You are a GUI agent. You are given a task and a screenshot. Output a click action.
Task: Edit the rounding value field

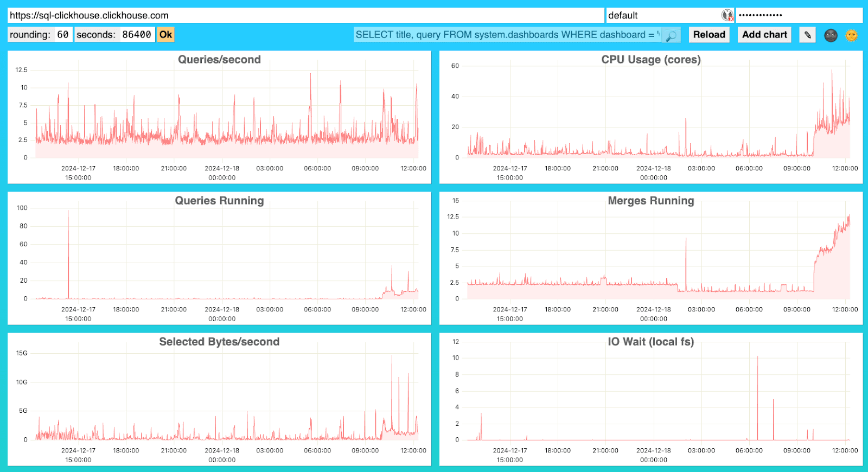(x=63, y=35)
